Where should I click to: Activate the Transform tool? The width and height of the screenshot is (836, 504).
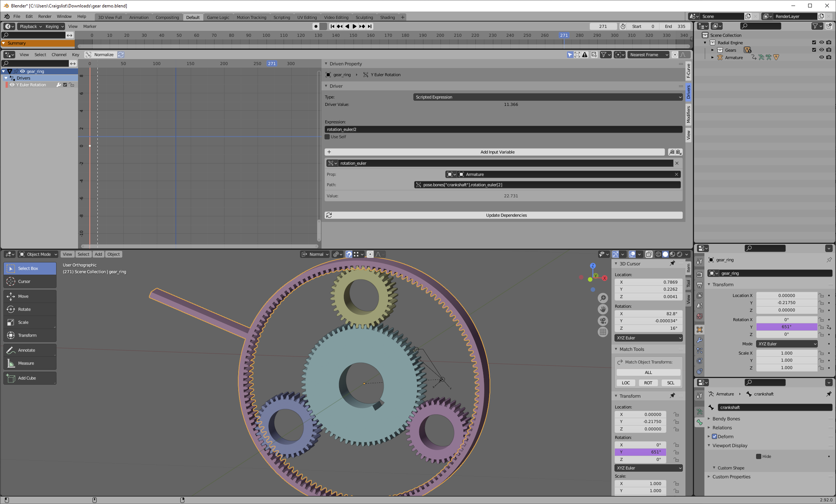(x=30, y=335)
